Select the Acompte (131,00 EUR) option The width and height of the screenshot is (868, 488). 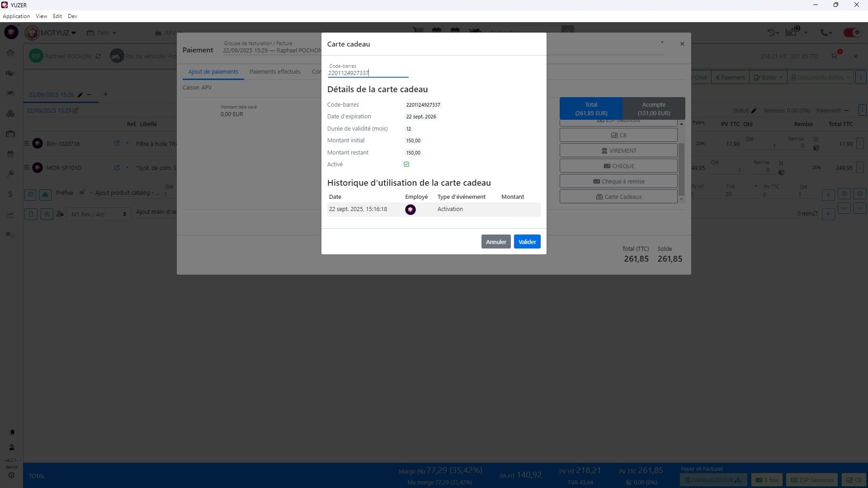pos(653,109)
